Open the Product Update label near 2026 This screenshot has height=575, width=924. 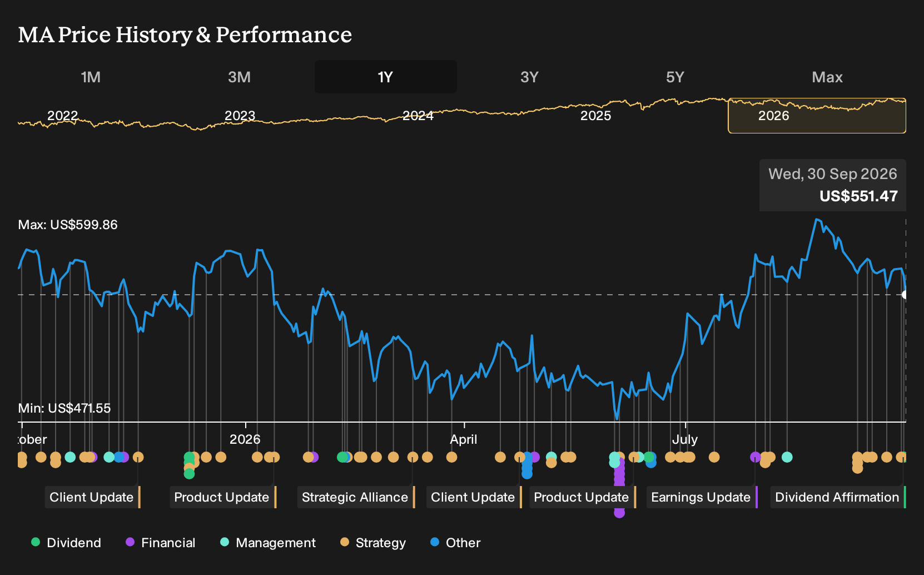tap(222, 497)
